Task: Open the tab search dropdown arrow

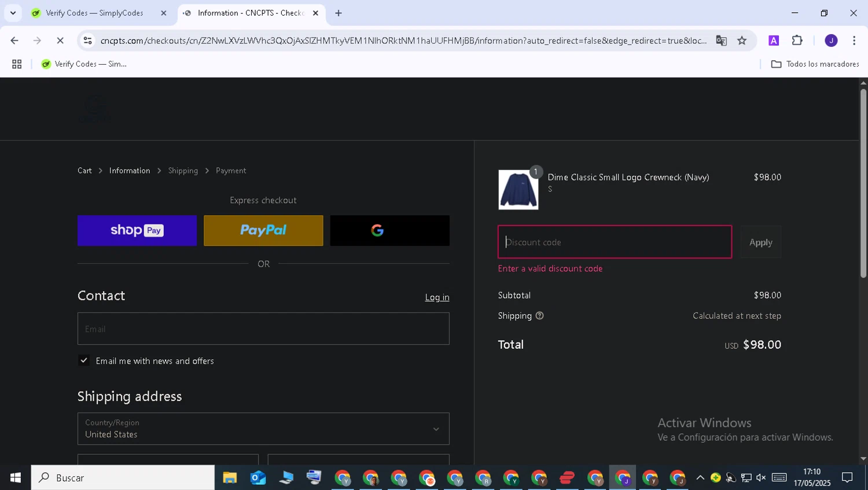Action: point(13,13)
